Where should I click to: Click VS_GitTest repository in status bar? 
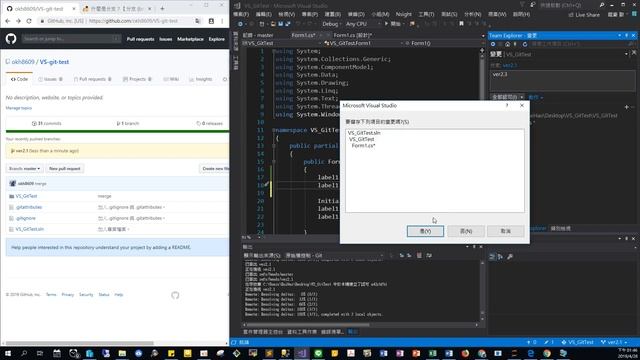pos(577,342)
